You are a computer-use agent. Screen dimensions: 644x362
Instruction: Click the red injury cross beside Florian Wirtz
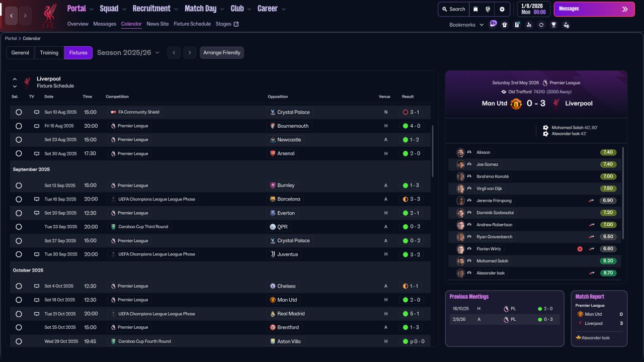pyautogui.click(x=580, y=249)
